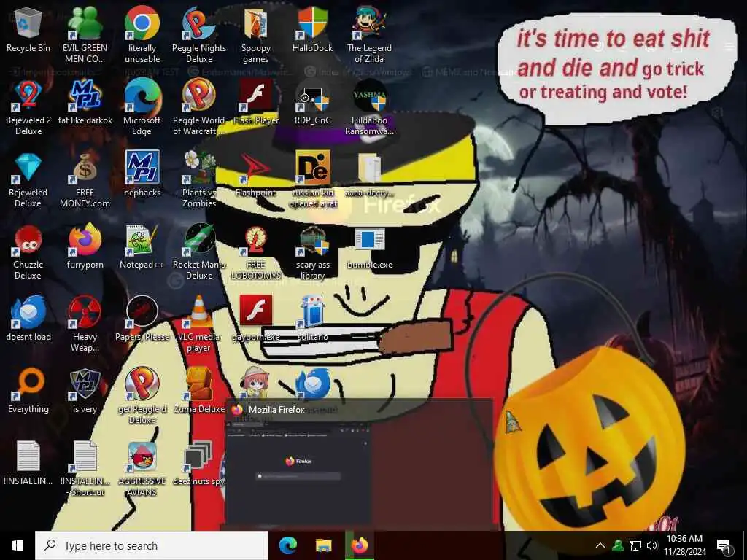747x560 pixels.
Task: Open the nephacks shortcut
Action: [142, 175]
